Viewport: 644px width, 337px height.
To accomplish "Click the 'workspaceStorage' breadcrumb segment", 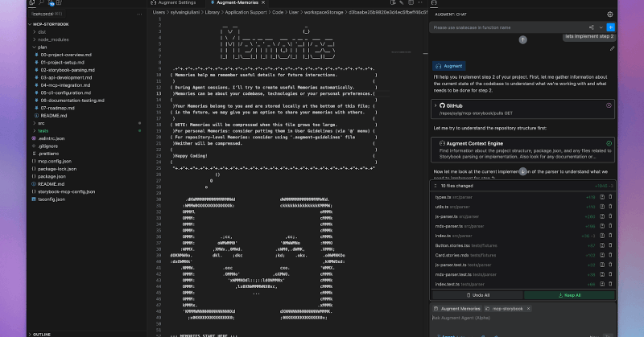I will (324, 12).
